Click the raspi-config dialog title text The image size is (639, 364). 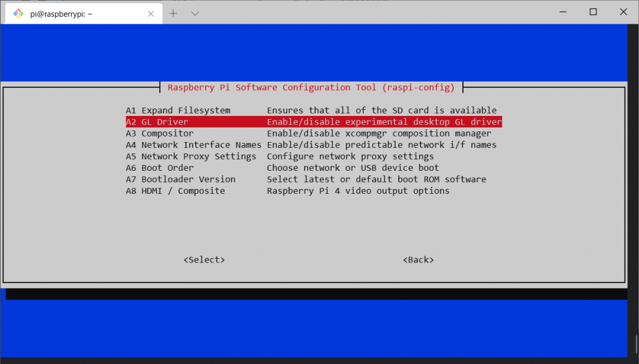coord(311,87)
